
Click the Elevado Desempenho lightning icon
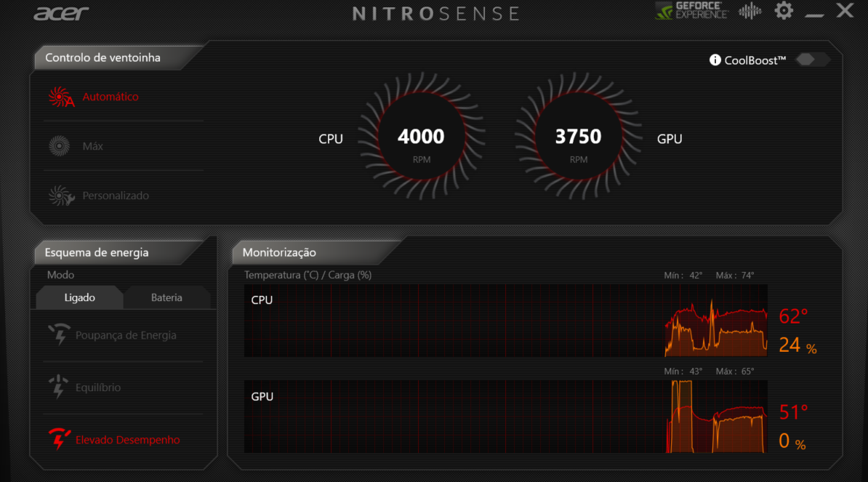(60, 439)
